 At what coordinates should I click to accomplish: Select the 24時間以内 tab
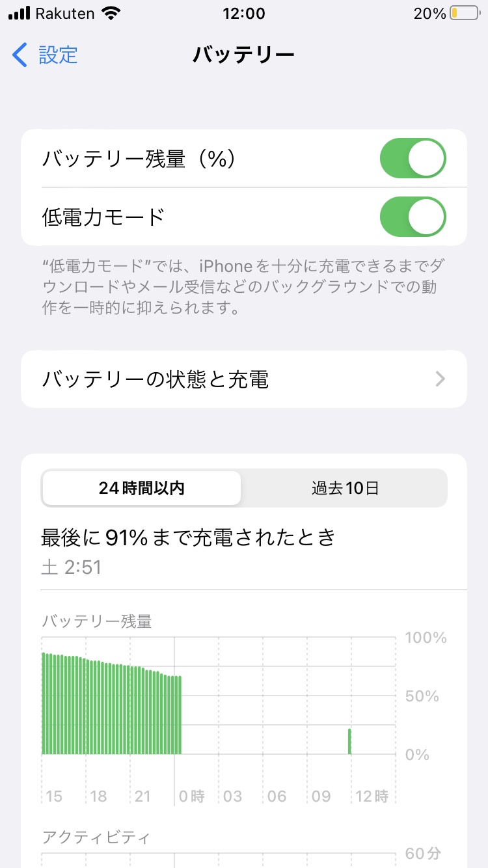point(142,488)
